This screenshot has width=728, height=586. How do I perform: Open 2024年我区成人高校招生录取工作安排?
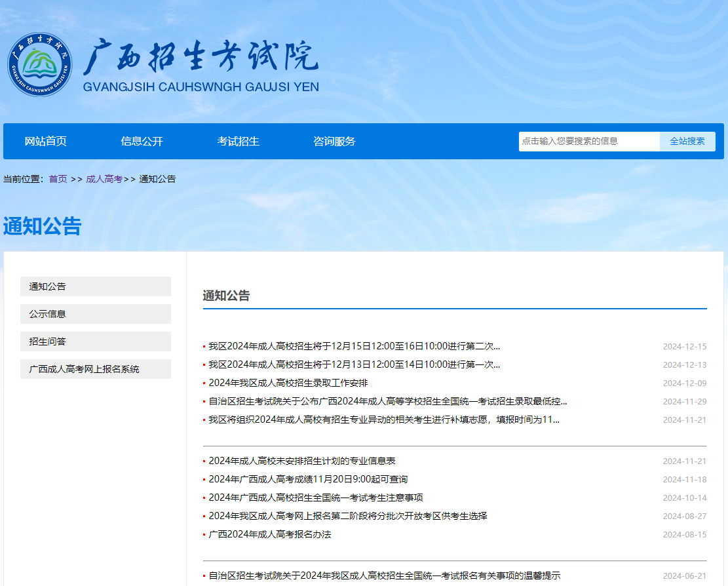tap(288, 383)
